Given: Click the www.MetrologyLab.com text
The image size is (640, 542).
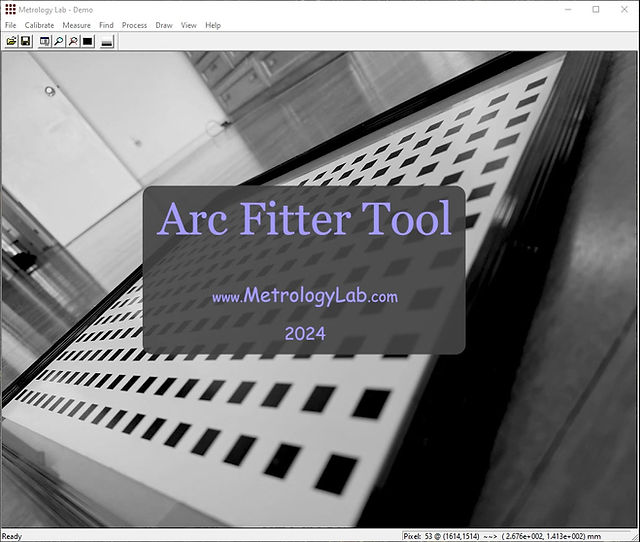Looking at the screenshot, I should pos(304,296).
